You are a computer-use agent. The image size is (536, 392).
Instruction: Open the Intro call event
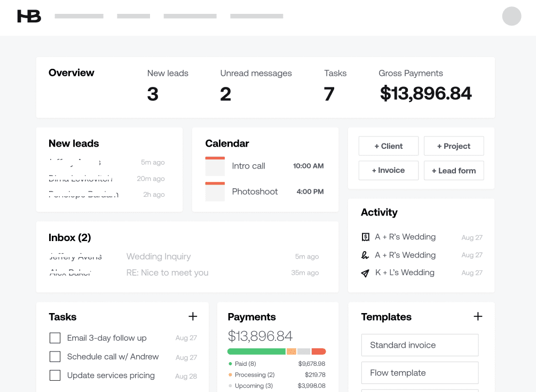[x=249, y=166]
